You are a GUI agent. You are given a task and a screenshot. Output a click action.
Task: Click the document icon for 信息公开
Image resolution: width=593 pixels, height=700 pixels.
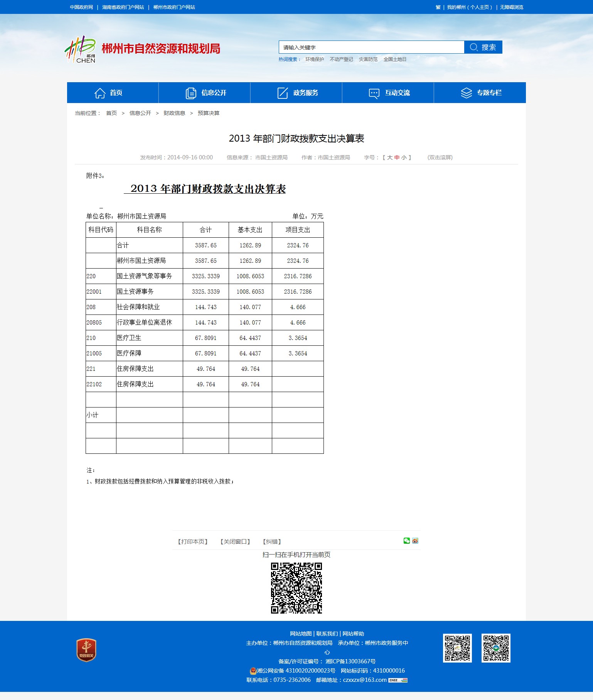pos(191,93)
